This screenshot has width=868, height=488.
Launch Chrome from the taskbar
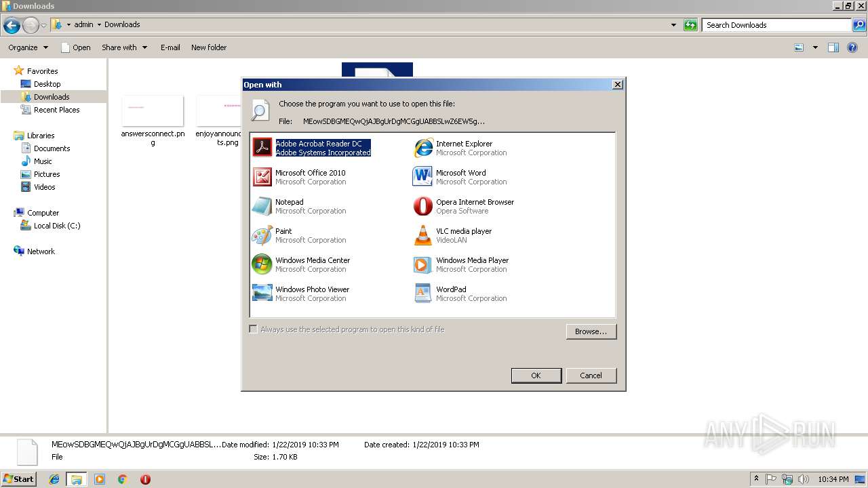coord(123,479)
